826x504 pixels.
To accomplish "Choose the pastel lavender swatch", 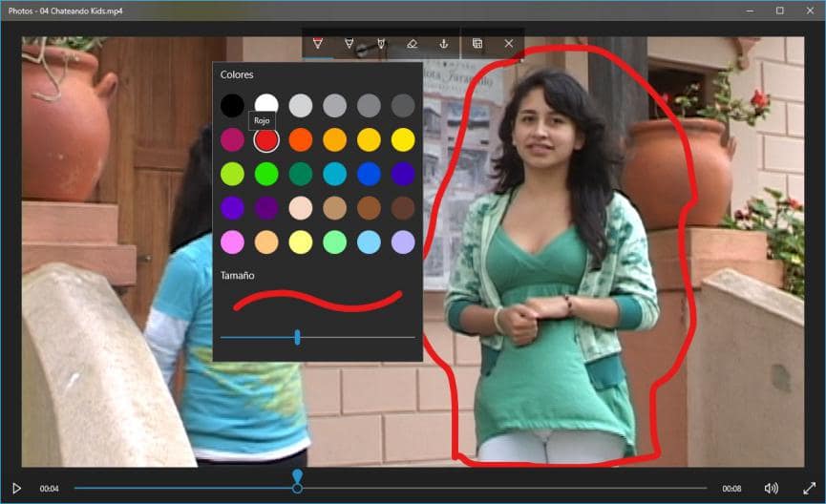I will (x=403, y=242).
